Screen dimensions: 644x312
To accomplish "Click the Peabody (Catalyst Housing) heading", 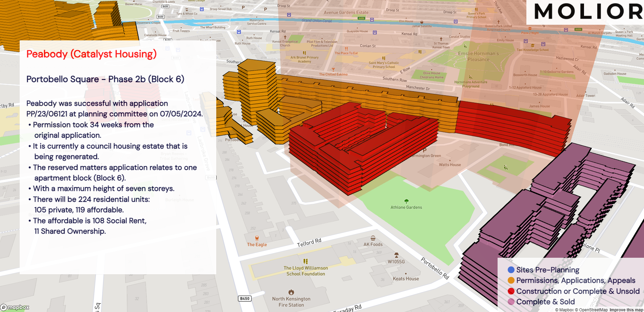I will tap(92, 54).
